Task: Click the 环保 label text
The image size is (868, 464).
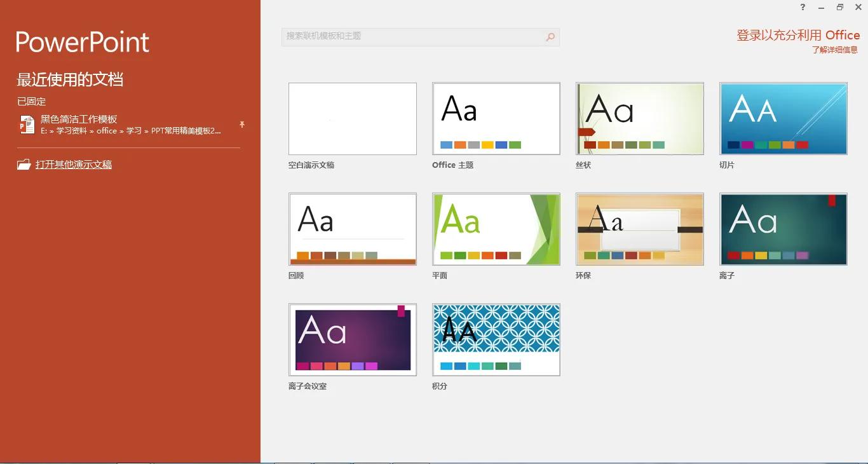Action: [583, 276]
